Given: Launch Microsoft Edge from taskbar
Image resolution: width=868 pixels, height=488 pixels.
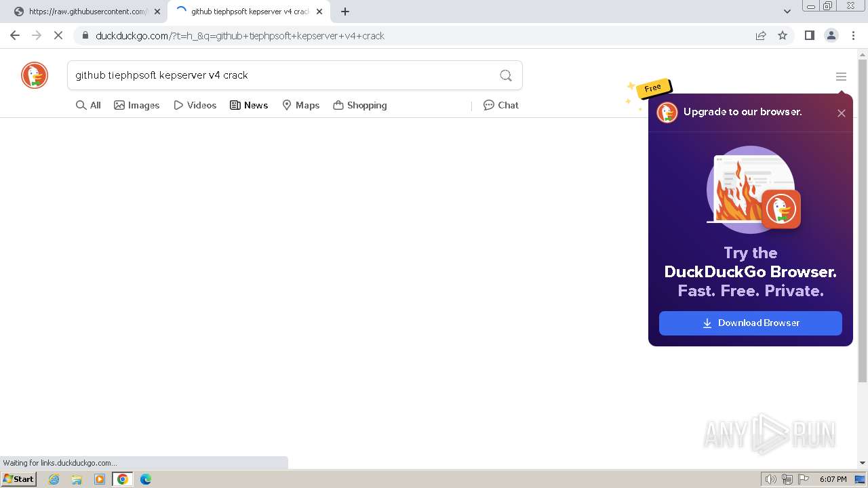Looking at the screenshot, I should (146, 479).
